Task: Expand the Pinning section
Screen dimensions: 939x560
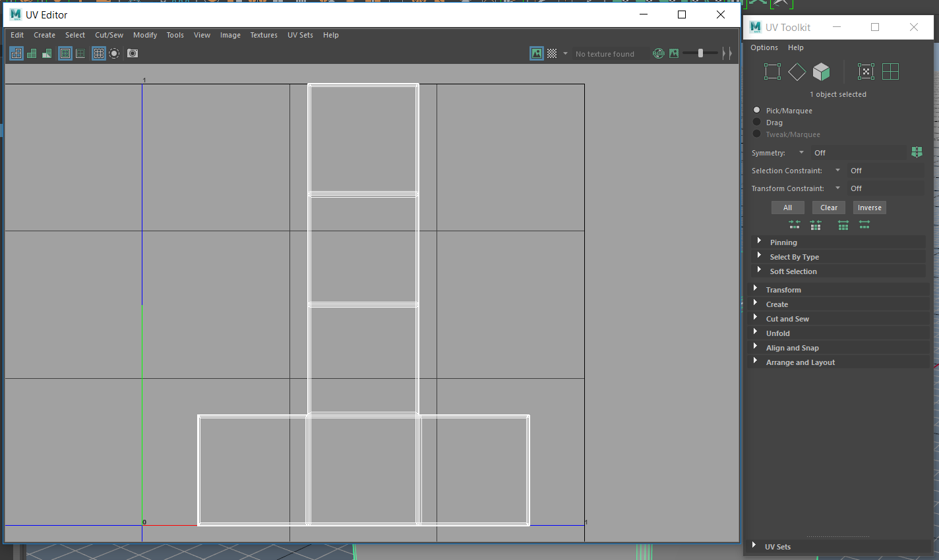Action: (838, 242)
